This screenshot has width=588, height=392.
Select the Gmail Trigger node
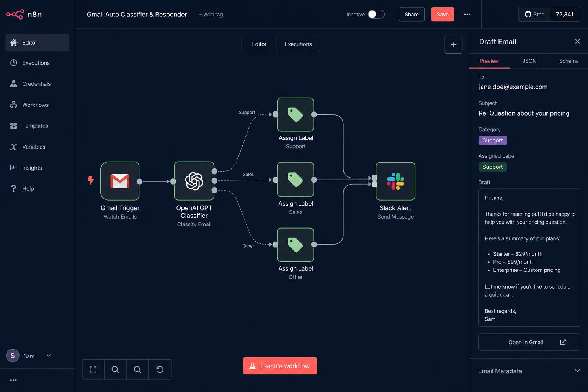(x=120, y=181)
